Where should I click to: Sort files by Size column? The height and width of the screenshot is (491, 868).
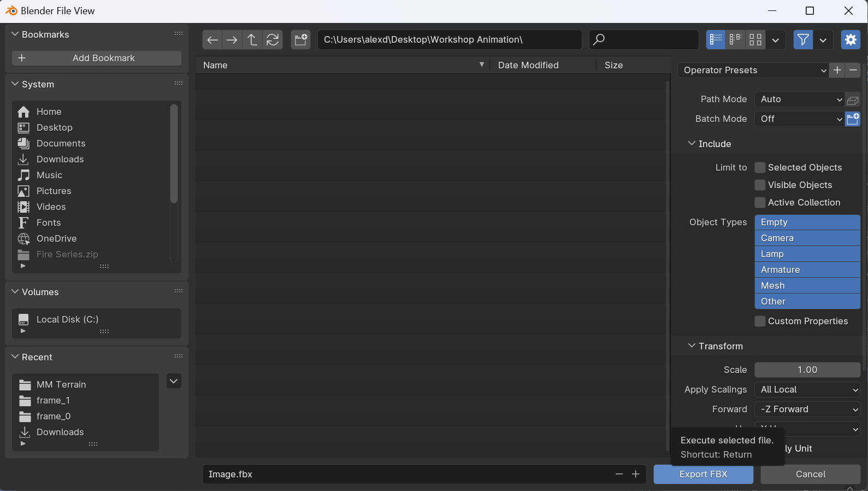point(634,65)
